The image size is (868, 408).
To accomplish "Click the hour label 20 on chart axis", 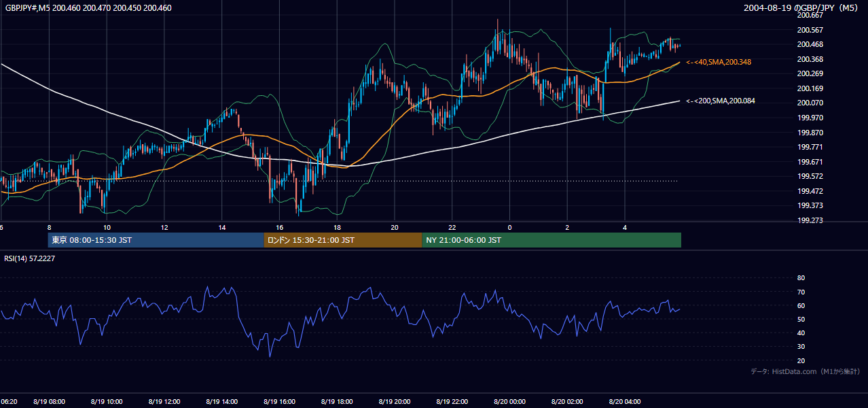I will point(395,227).
